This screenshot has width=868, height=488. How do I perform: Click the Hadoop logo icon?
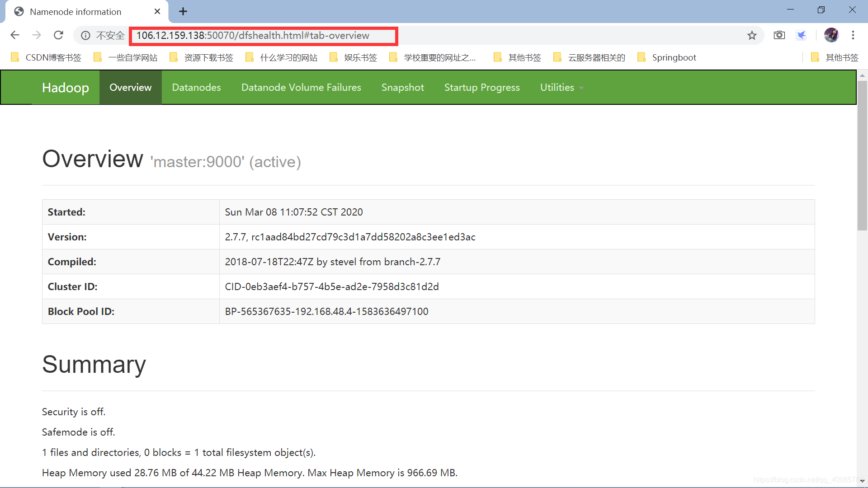pyautogui.click(x=66, y=88)
